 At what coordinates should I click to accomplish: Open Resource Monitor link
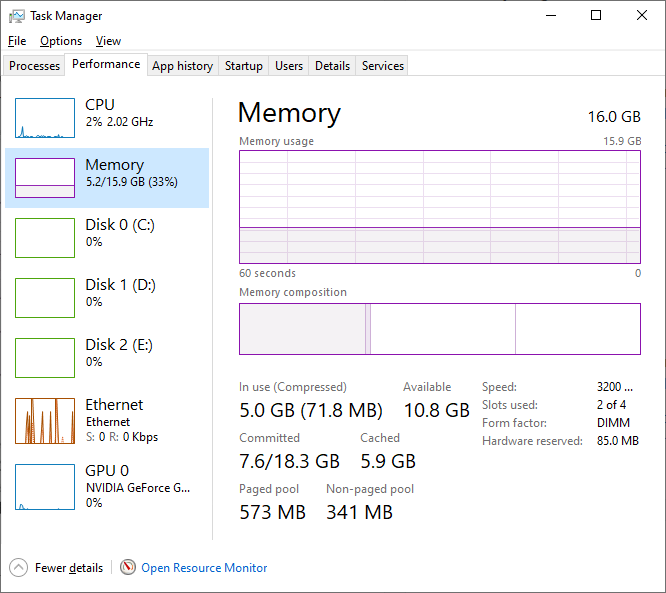(x=204, y=568)
